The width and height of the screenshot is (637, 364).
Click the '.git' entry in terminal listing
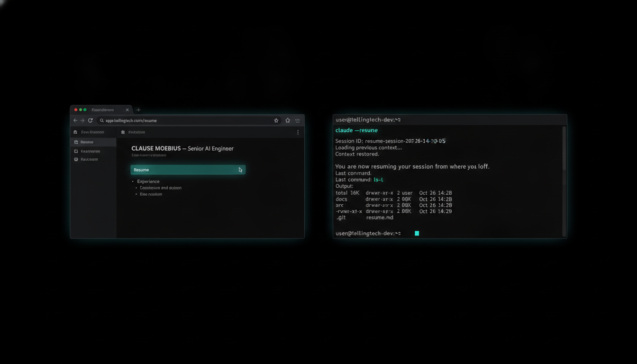pos(341,218)
